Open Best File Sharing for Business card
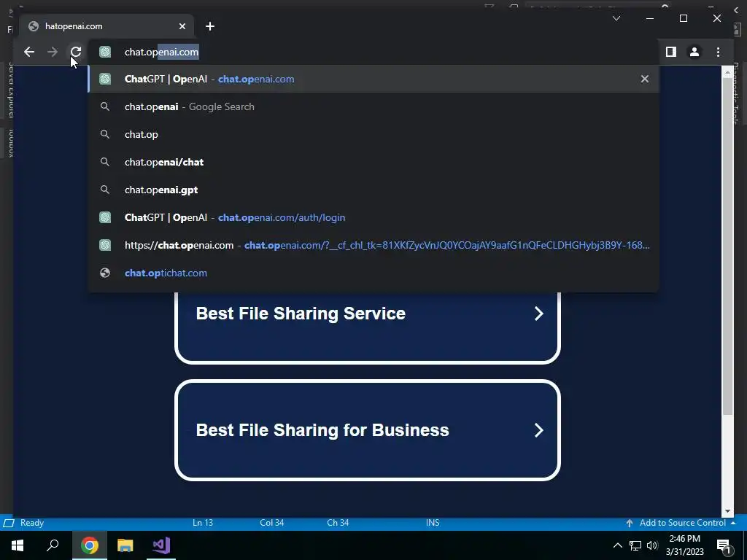This screenshot has height=560, width=747. pos(368,430)
